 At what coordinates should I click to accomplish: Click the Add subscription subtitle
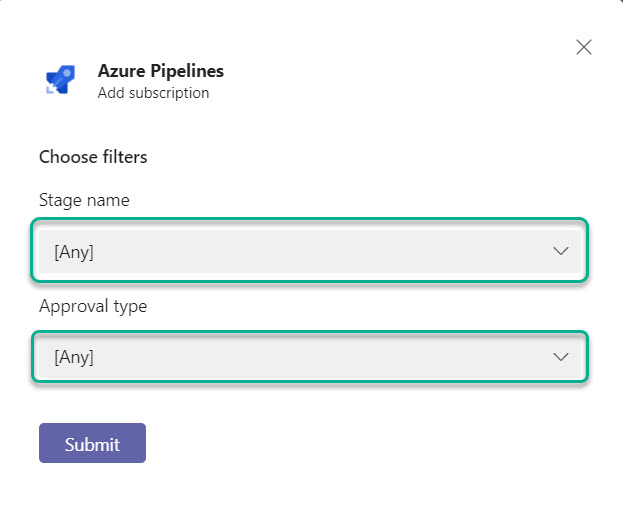(x=153, y=93)
